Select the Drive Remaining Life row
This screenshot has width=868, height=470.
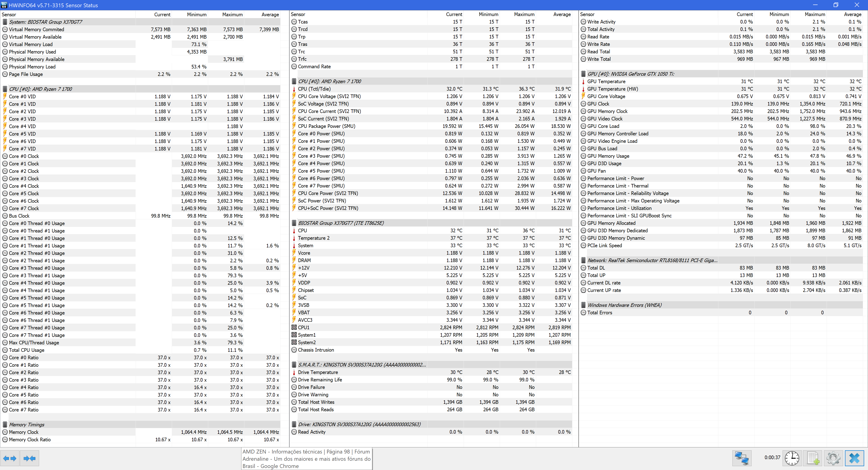pos(431,380)
